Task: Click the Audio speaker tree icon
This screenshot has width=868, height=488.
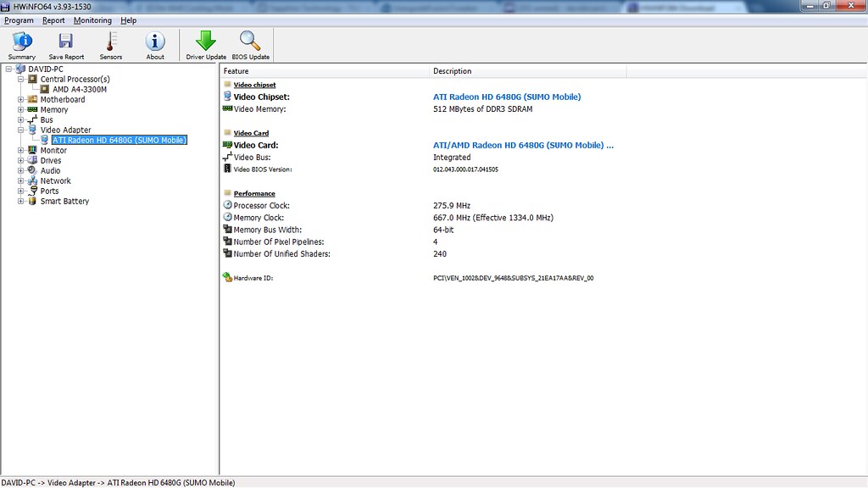Action: 33,170
